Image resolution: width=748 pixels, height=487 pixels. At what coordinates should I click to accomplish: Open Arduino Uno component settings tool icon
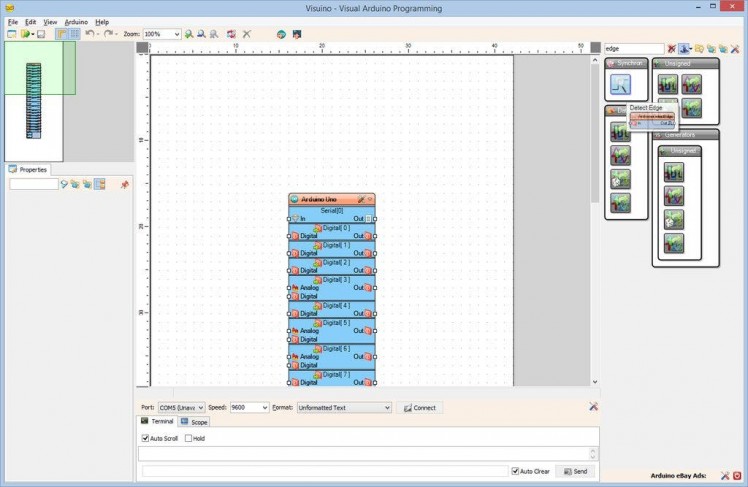pyautogui.click(x=361, y=199)
